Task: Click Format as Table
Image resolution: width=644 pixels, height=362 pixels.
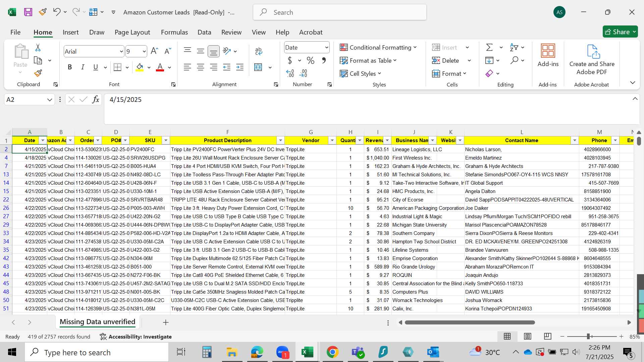Action: [x=368, y=61]
